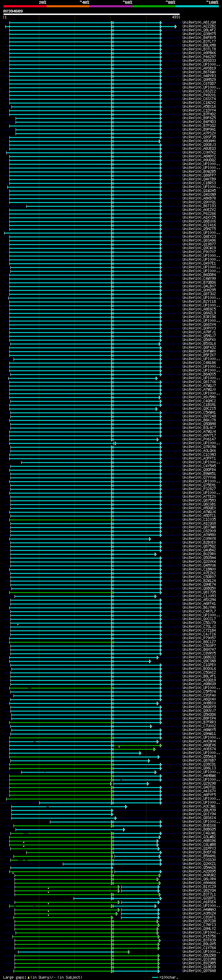Select hit label UniRef100_Q0H295
222x980 pixels.
(199, 290)
